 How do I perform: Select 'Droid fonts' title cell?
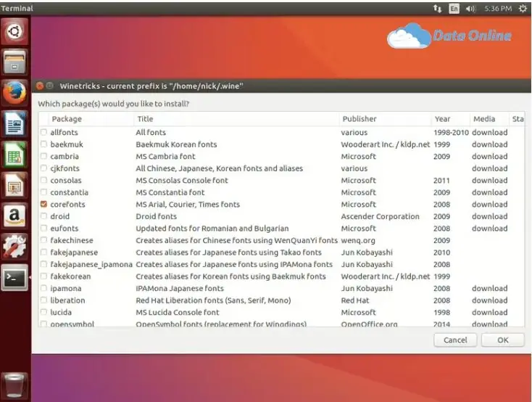tap(157, 216)
